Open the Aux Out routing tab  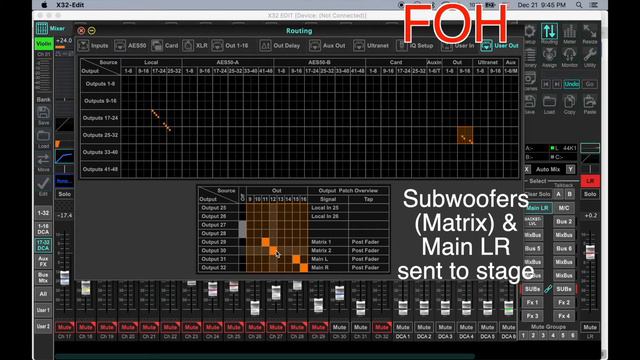(327, 46)
